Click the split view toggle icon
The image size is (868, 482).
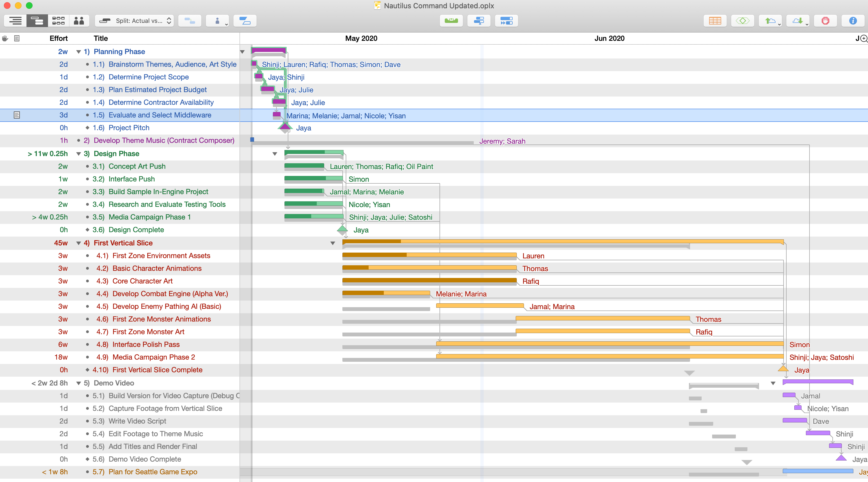(x=245, y=21)
